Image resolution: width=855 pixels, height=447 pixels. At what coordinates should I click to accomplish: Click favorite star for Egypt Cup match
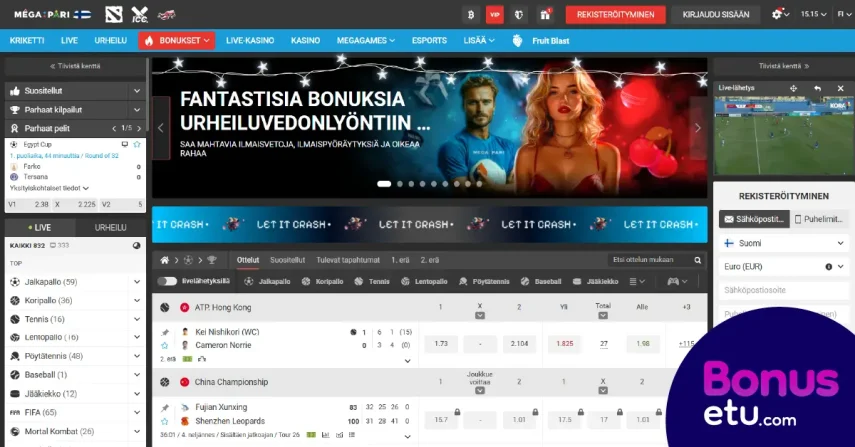click(137, 144)
